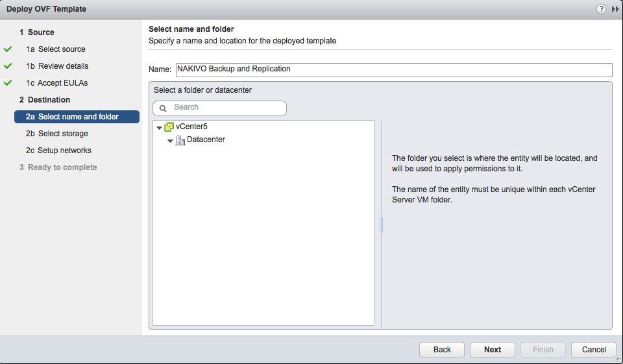This screenshot has width=623, height=364.
Task: Click the search magnifier icon
Action: pyautogui.click(x=163, y=108)
